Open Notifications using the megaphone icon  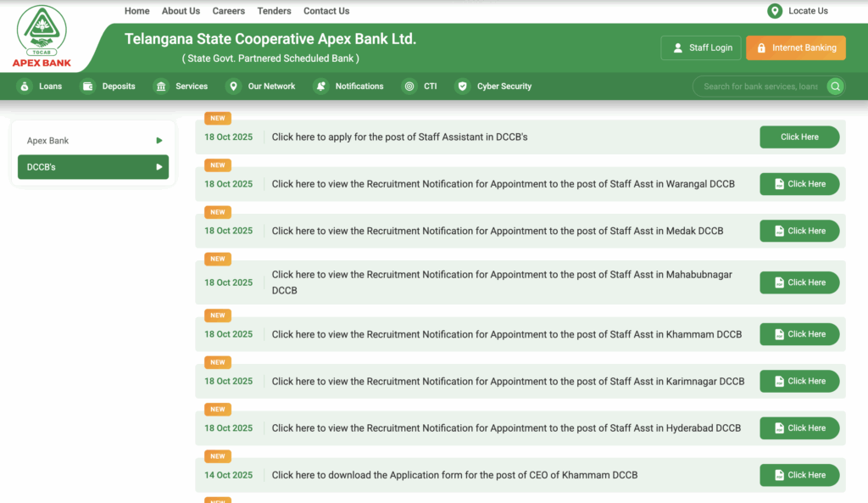[x=320, y=86]
